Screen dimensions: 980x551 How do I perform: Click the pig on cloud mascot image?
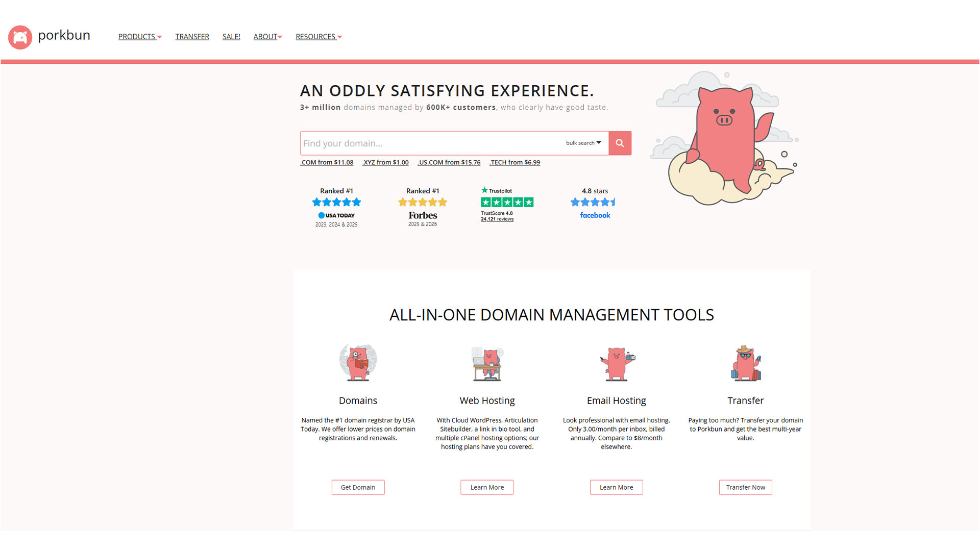[725, 138]
